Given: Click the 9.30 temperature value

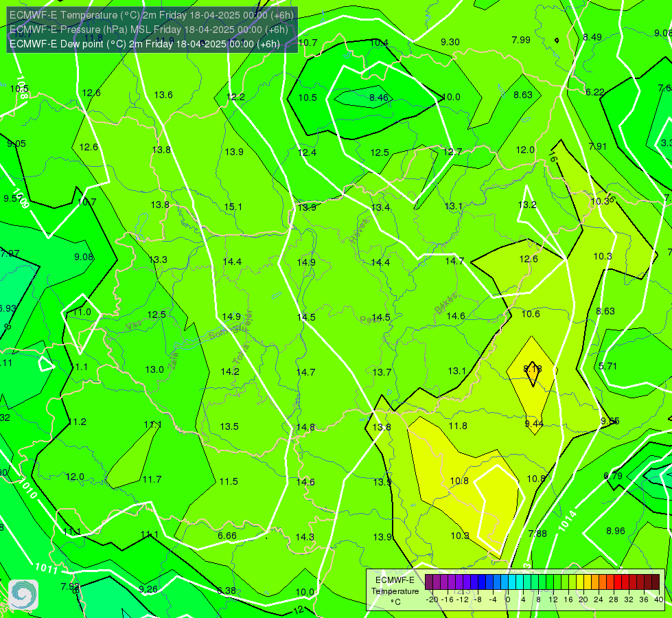Looking at the screenshot, I should (x=450, y=42).
